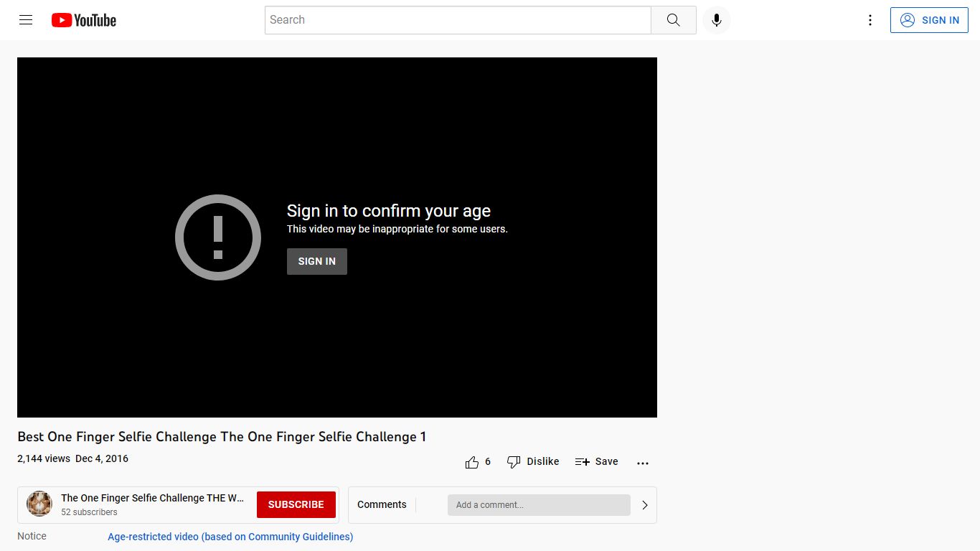Open the channel avatar thumbnail

(39, 504)
